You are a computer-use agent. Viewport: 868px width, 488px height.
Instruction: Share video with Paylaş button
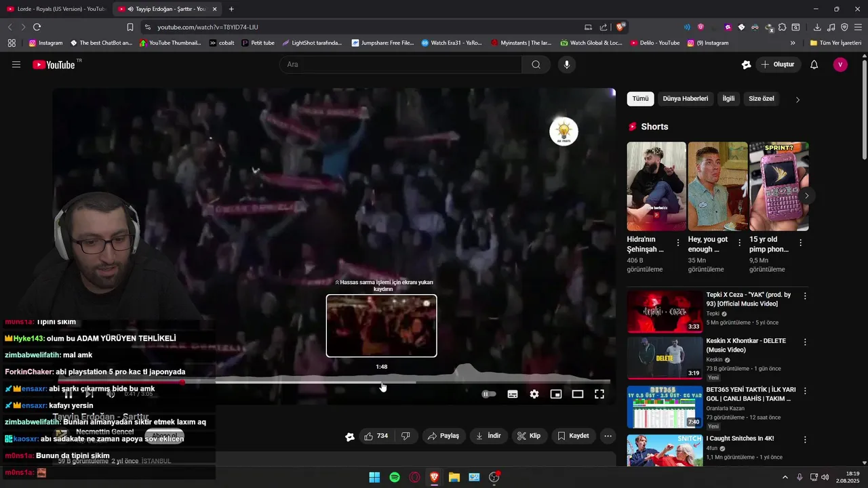[443, 436]
